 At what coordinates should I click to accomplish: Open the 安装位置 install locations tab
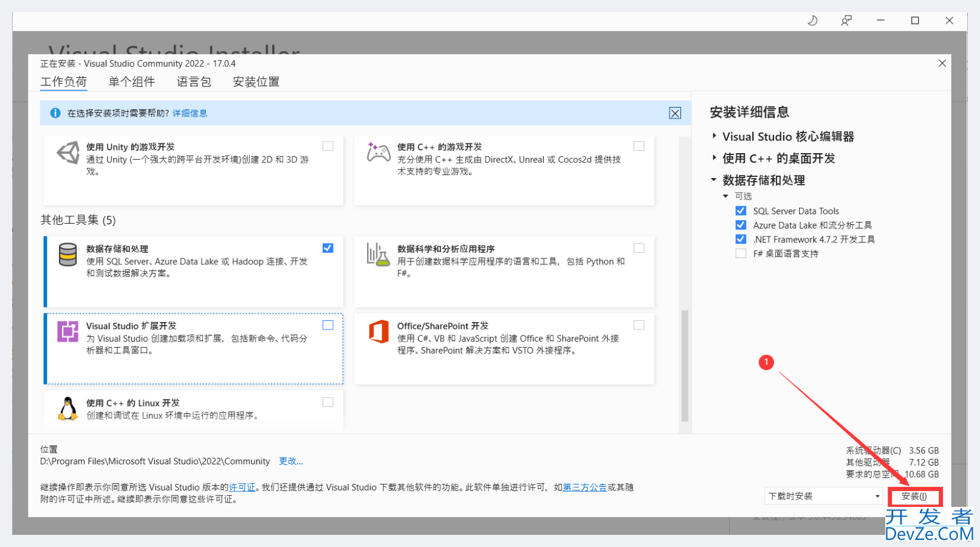256,81
